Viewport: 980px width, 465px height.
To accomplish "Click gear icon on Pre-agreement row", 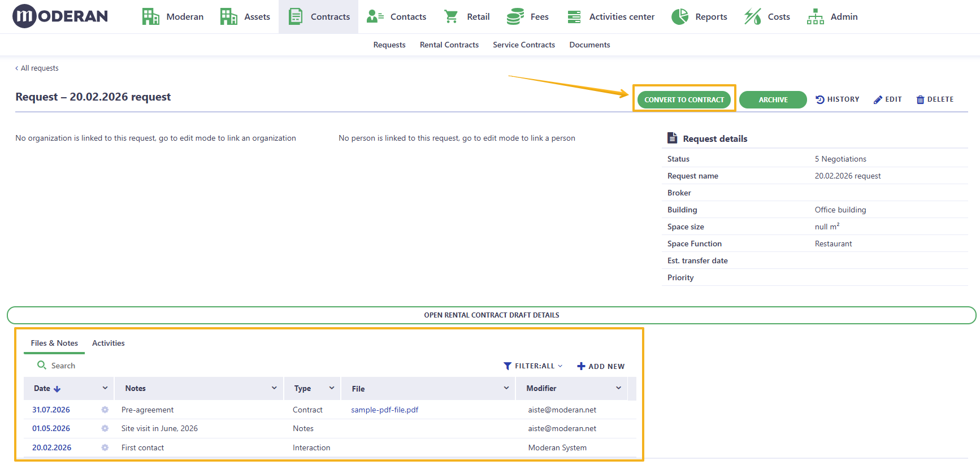I will pyautogui.click(x=105, y=410).
